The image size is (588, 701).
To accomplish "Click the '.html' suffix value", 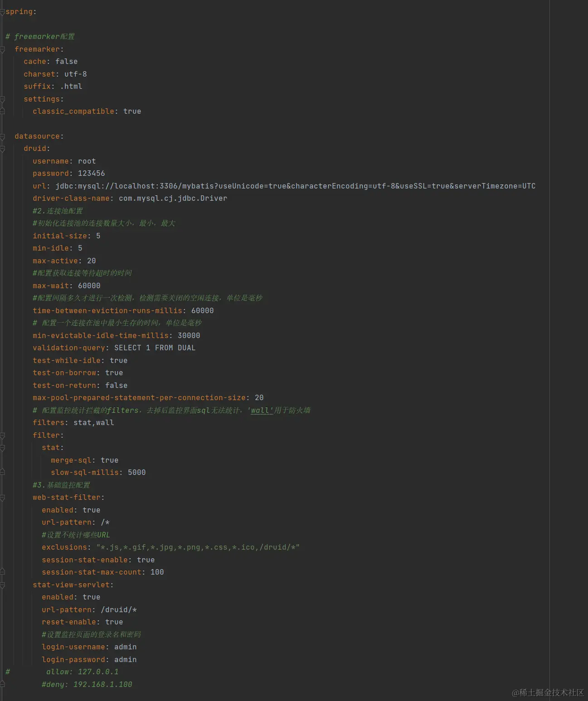I will (71, 87).
